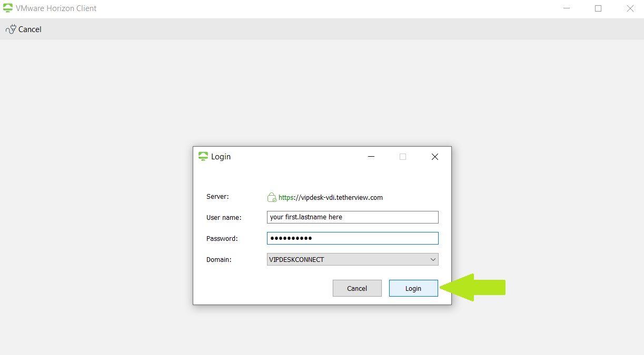Click the "Domain:" label

219,260
